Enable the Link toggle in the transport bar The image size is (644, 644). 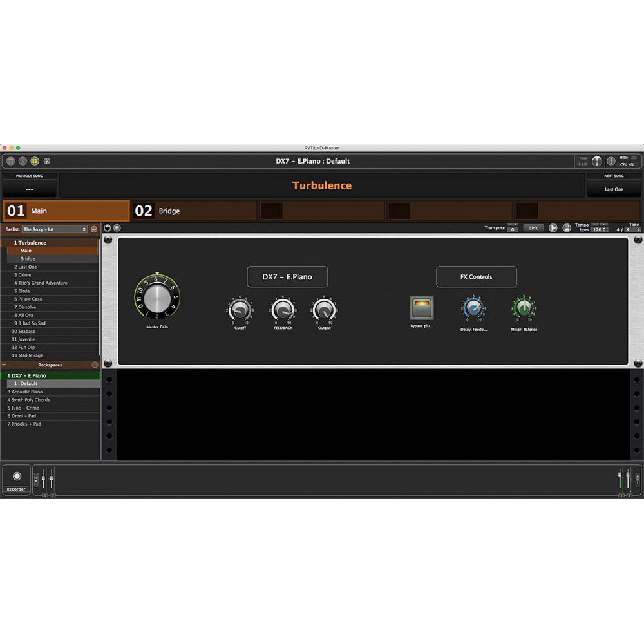coord(533,228)
